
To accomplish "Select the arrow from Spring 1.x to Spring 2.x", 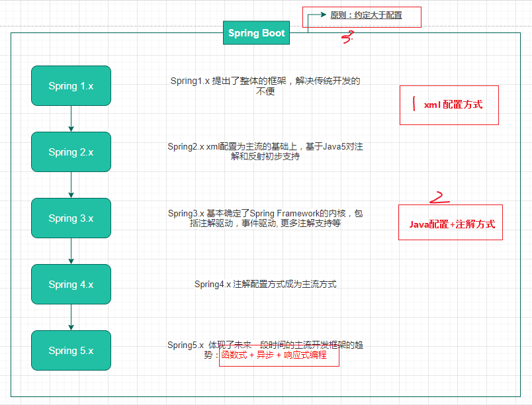I will click(71, 119).
